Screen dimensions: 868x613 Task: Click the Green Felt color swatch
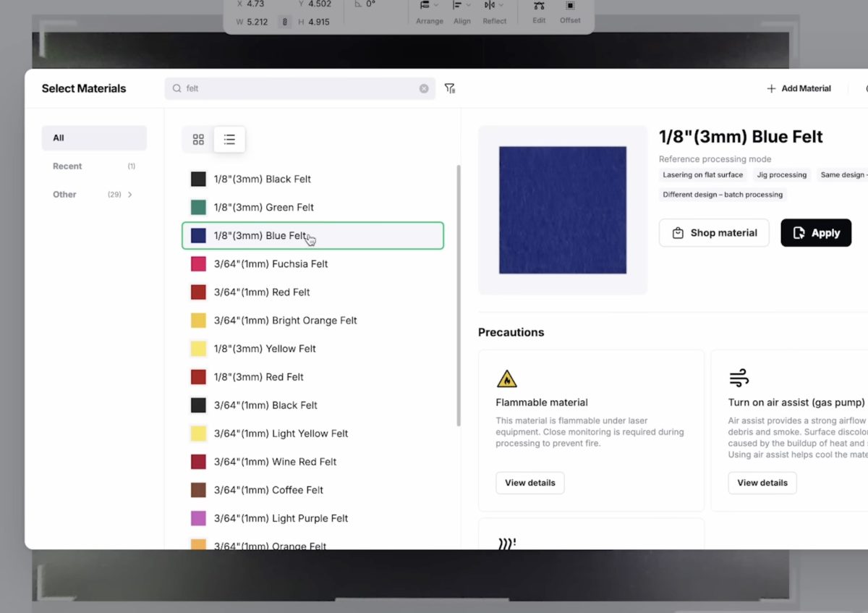coord(198,207)
